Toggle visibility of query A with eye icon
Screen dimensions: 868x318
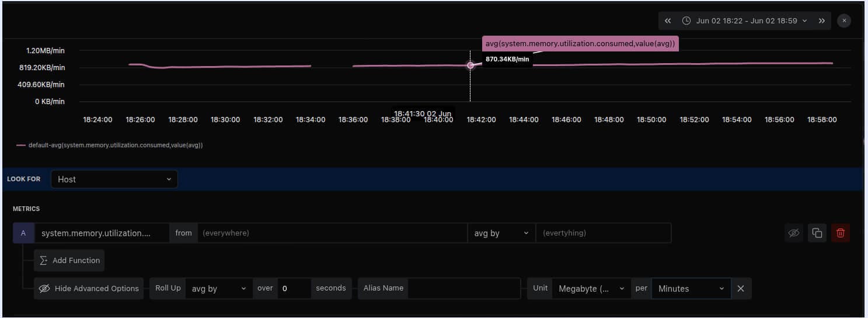point(793,233)
